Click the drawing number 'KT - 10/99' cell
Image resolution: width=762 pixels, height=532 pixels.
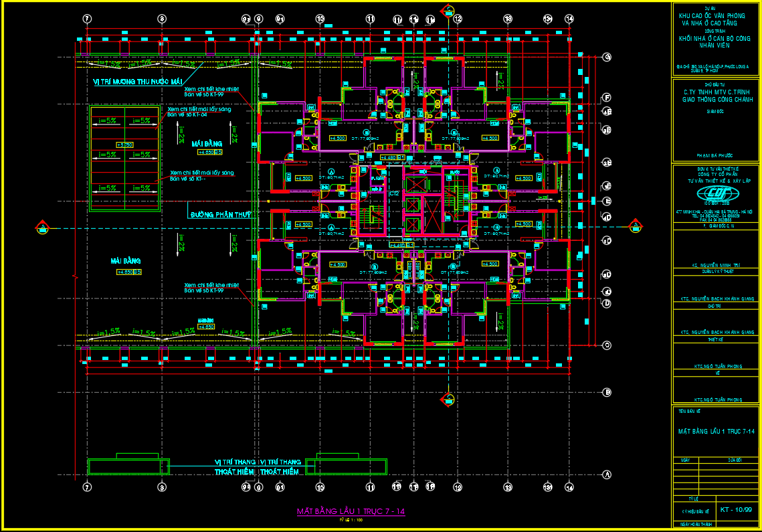(737, 510)
